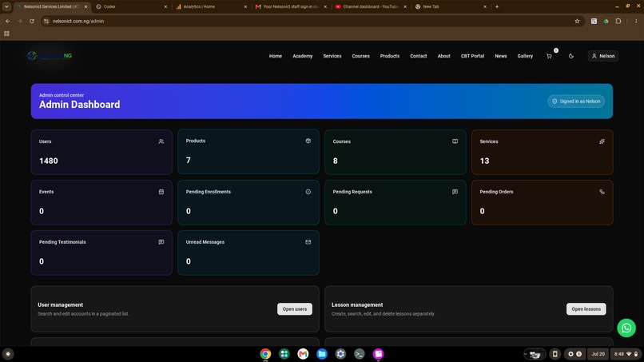Open the Nelson account menu
This screenshot has height=362, width=644.
pyautogui.click(x=603, y=56)
